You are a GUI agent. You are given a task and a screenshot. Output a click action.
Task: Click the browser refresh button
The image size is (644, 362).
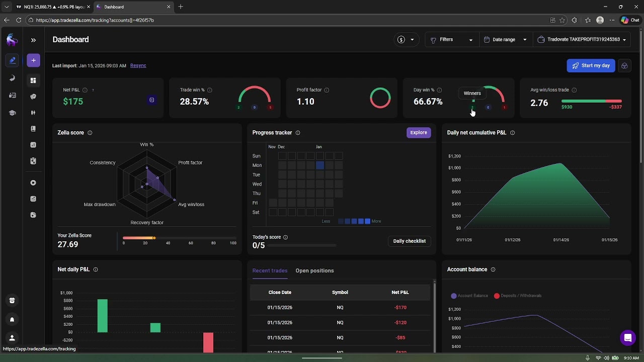pyautogui.click(x=19, y=20)
